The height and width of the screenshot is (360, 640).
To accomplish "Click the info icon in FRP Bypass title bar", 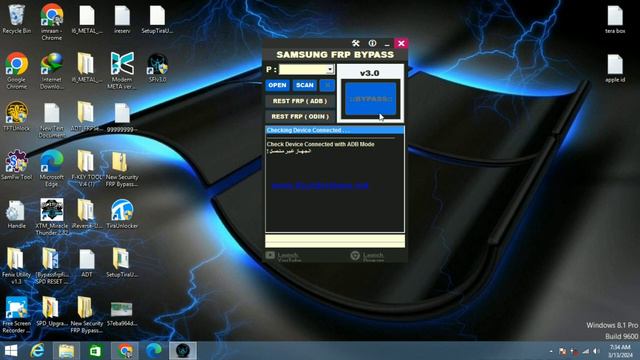I will 372,43.
